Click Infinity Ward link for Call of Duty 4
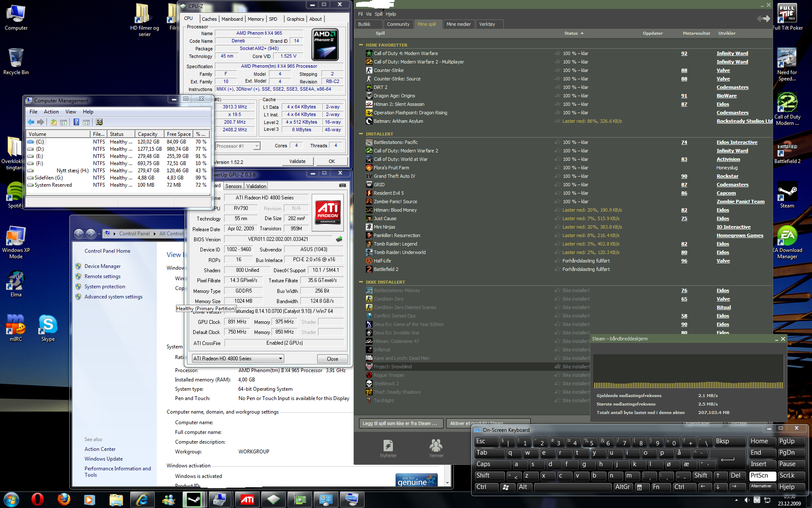 [732, 53]
